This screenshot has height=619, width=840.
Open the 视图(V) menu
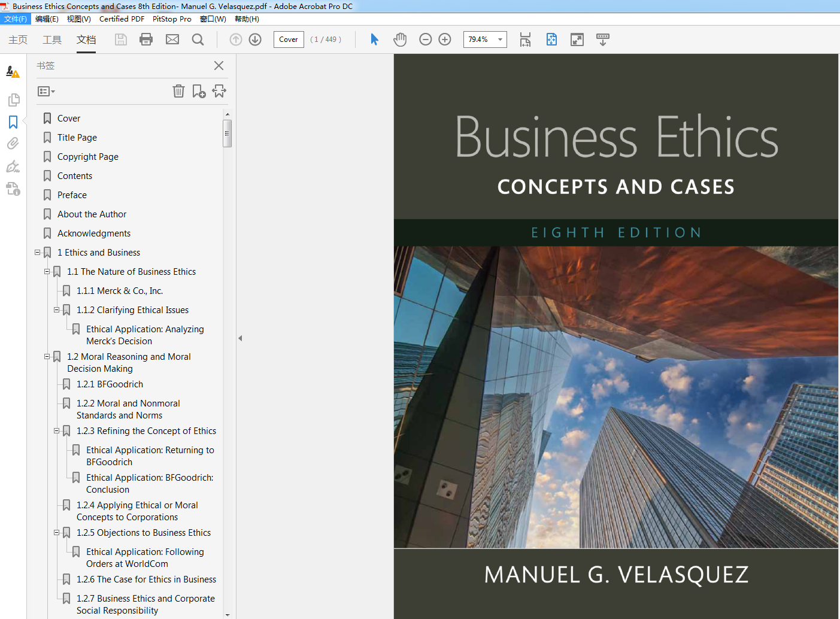(x=78, y=19)
